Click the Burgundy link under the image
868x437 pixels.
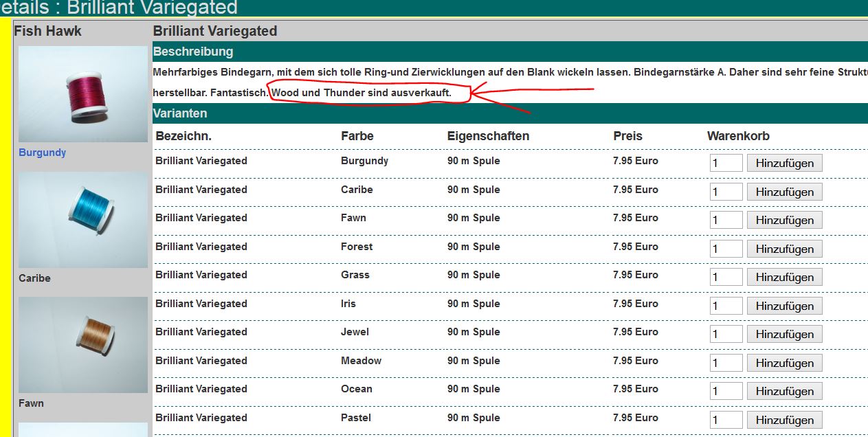point(43,153)
